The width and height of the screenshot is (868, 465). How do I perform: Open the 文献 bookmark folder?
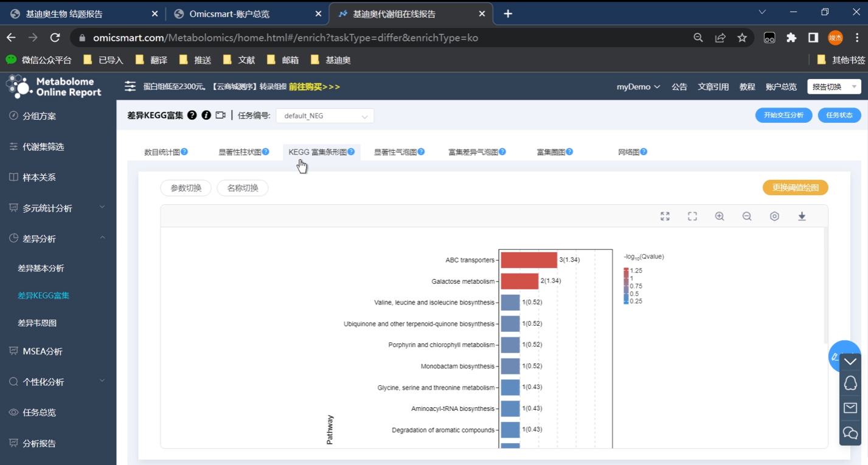pyautogui.click(x=239, y=60)
